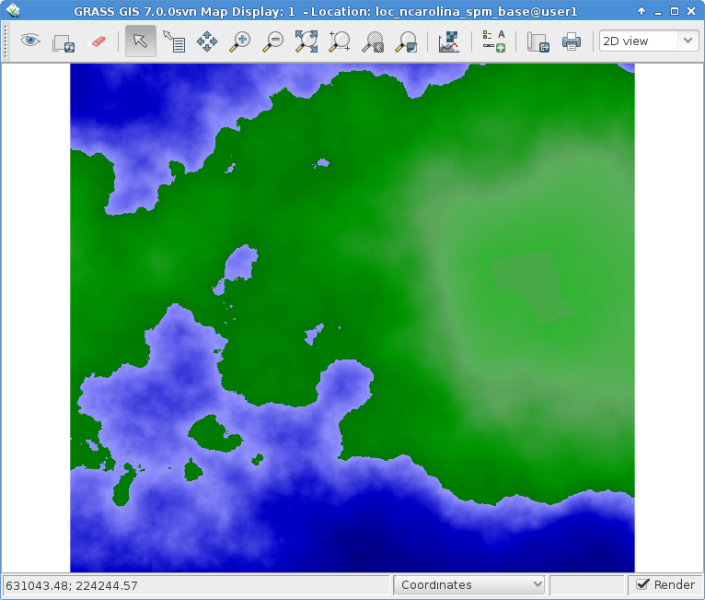Select the Pointer tool

140,41
